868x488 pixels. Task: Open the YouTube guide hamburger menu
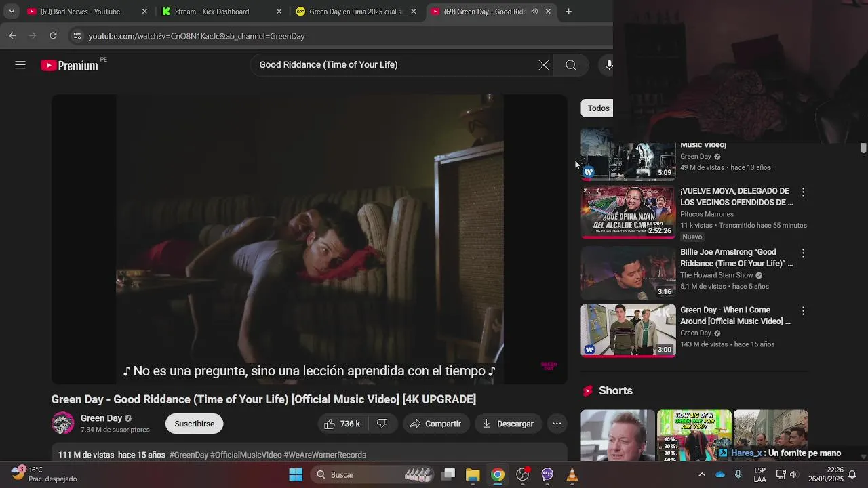pos(20,65)
